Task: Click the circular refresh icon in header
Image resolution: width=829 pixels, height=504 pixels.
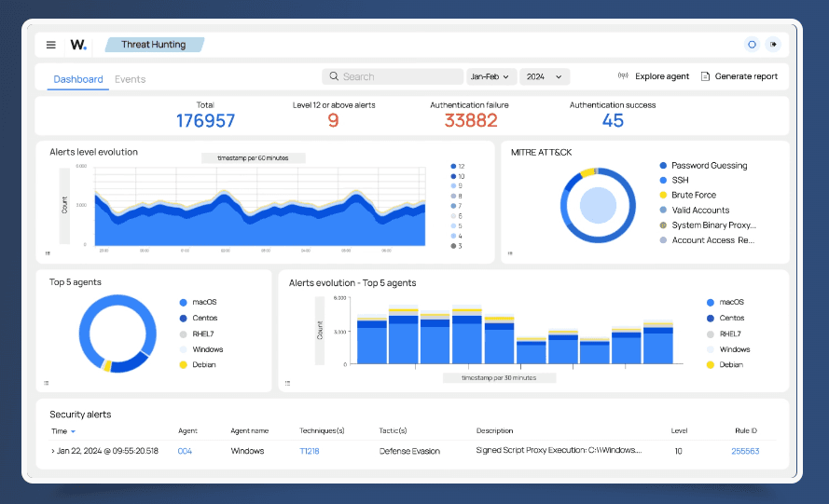Action: [752, 45]
